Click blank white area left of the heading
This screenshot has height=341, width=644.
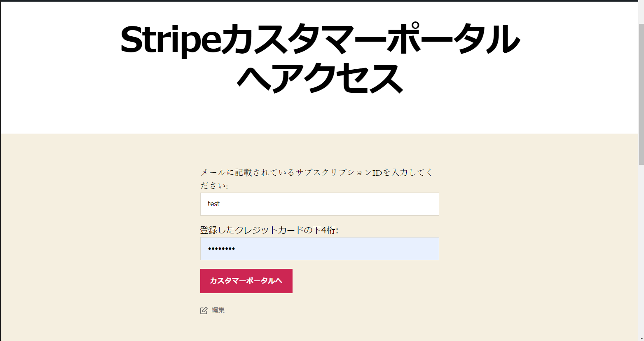(58, 62)
